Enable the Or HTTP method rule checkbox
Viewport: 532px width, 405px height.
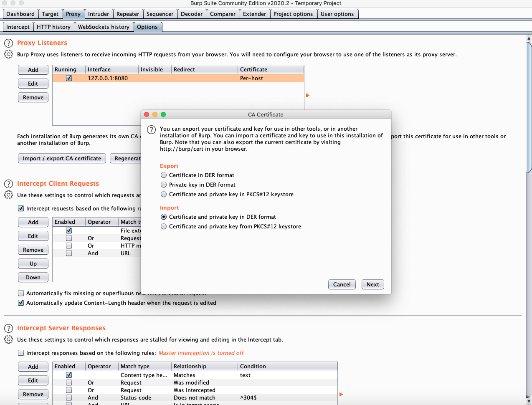69,246
